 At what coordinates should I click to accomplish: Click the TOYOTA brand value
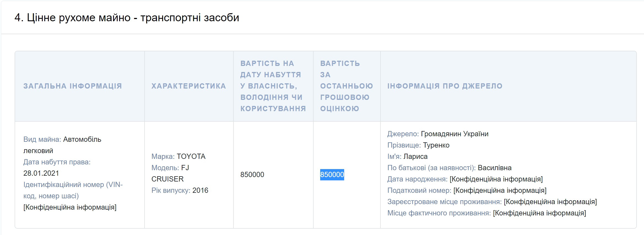click(x=191, y=156)
